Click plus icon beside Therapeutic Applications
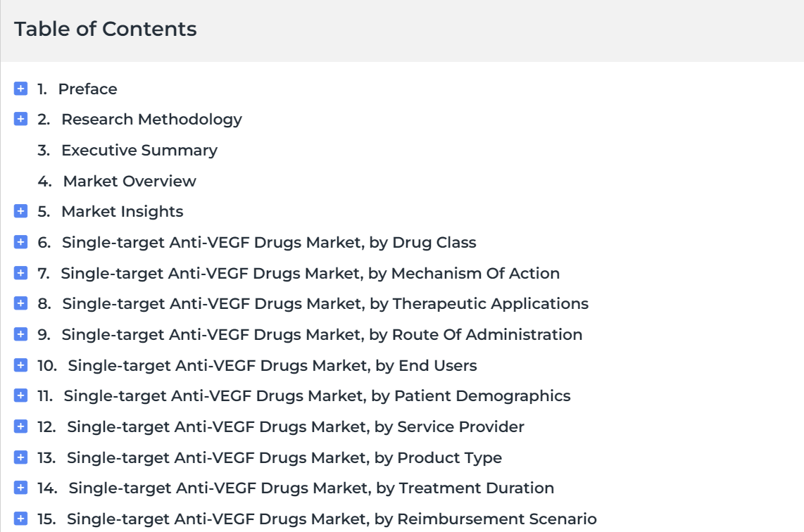Viewport: 804px width, 532px height. 20,303
